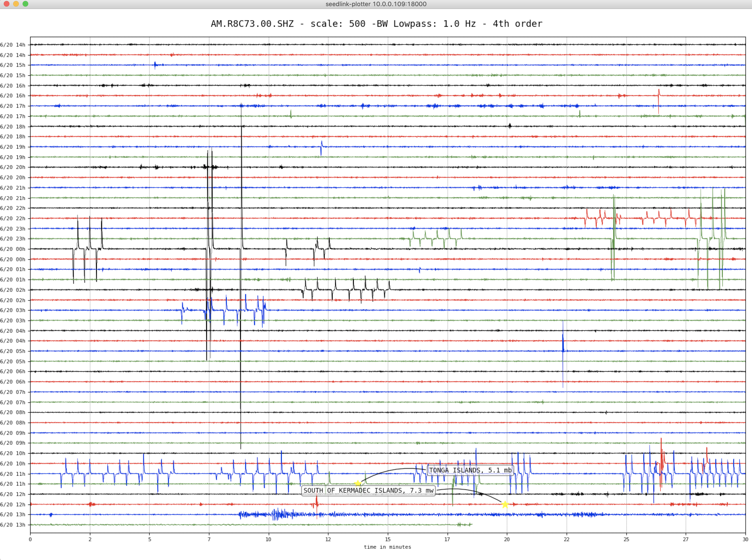The height and width of the screenshot is (560, 752).
Task: Click the x-axis tick label 17
Action: coord(447,539)
